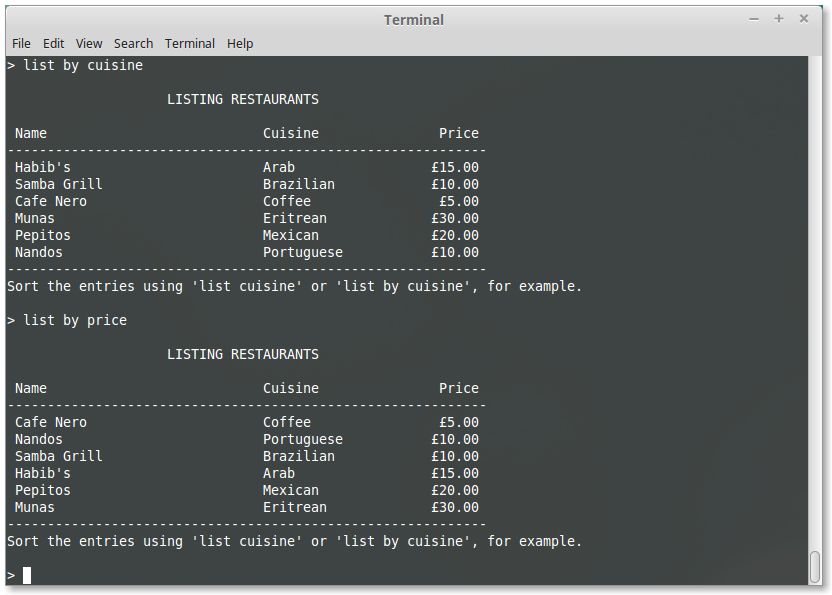Click the Price header of second table
This screenshot has width=832, height=595.
(459, 388)
